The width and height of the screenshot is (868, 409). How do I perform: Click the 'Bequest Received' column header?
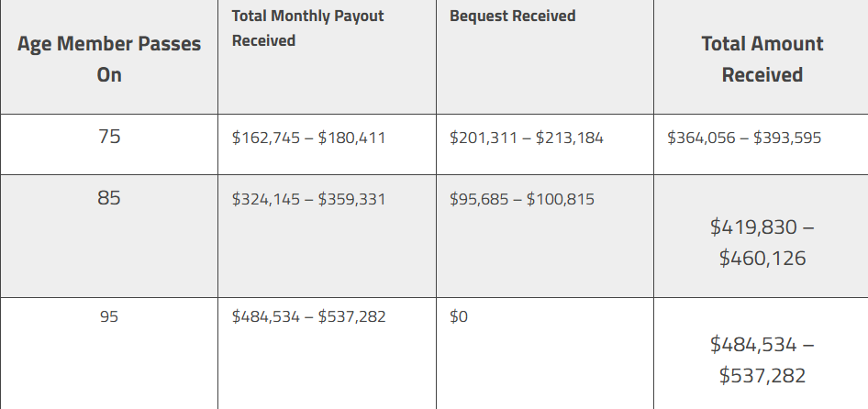click(x=545, y=58)
